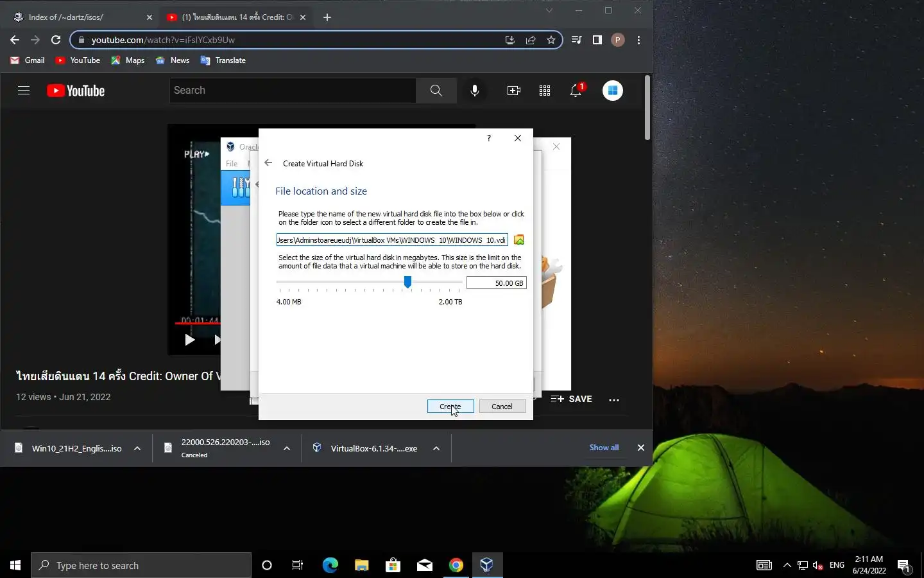This screenshot has width=924, height=578.
Task: Click the Create button in the dialog
Action: click(x=450, y=407)
